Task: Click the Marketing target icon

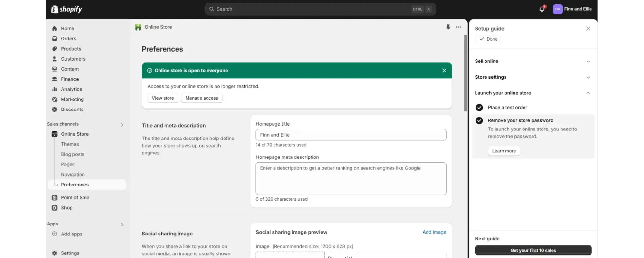Action: click(54, 99)
